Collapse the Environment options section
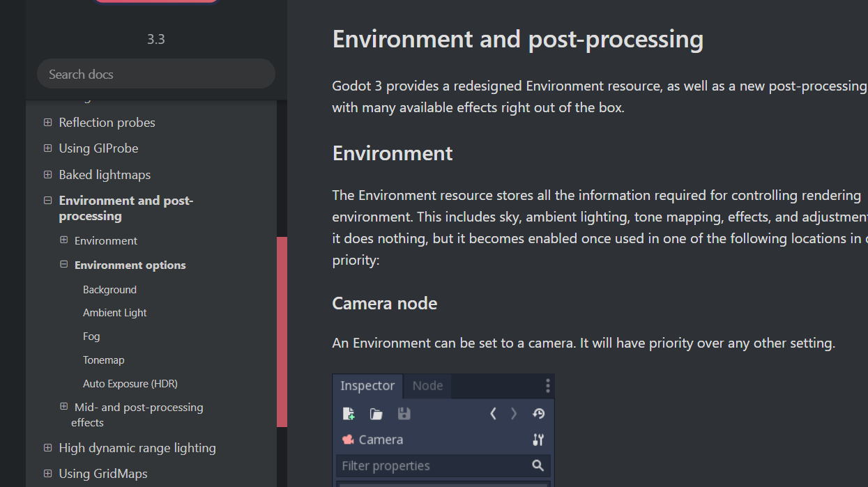The width and height of the screenshot is (868, 487). (x=63, y=265)
